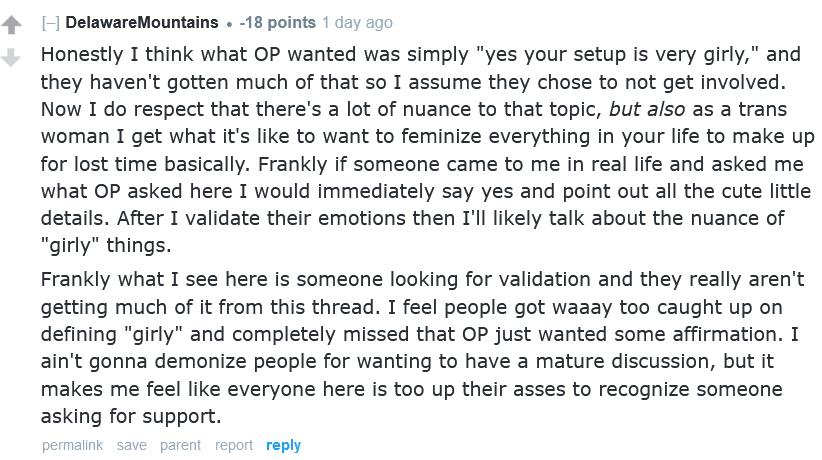Downvote the DelawareMountains comment

coord(11,59)
